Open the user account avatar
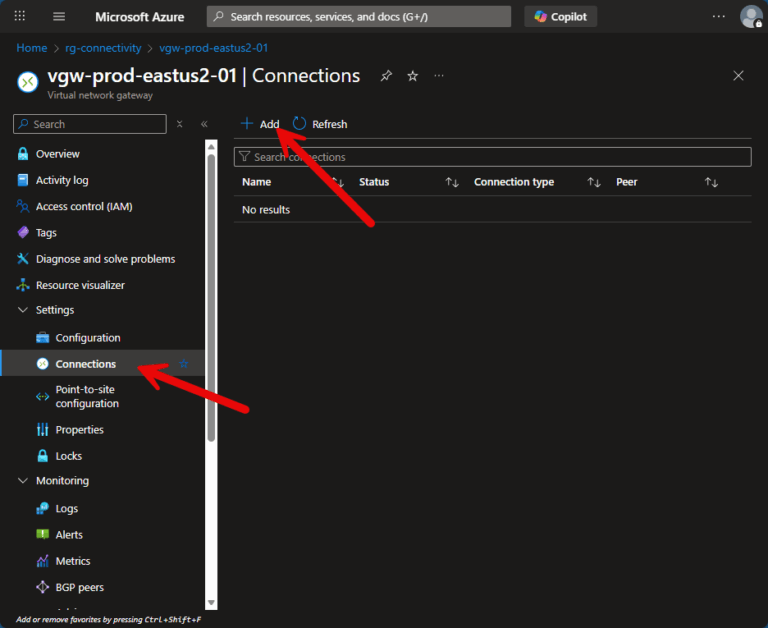768x628 pixels. tap(751, 17)
